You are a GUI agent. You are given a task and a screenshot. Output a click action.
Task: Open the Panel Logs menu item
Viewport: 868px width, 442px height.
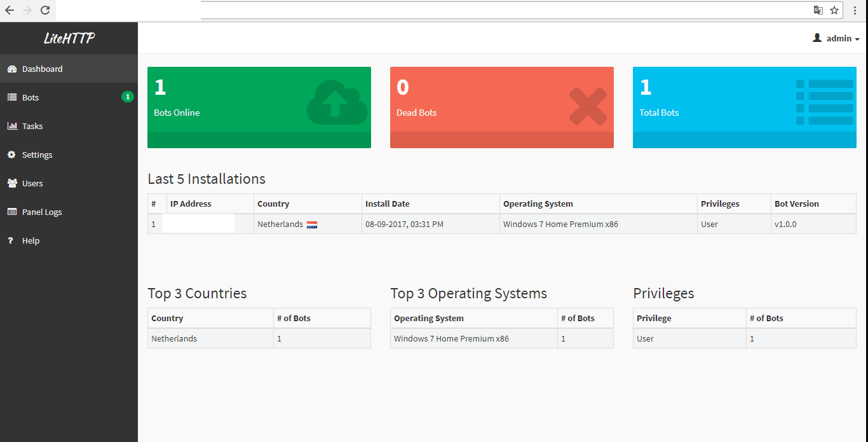click(x=42, y=212)
